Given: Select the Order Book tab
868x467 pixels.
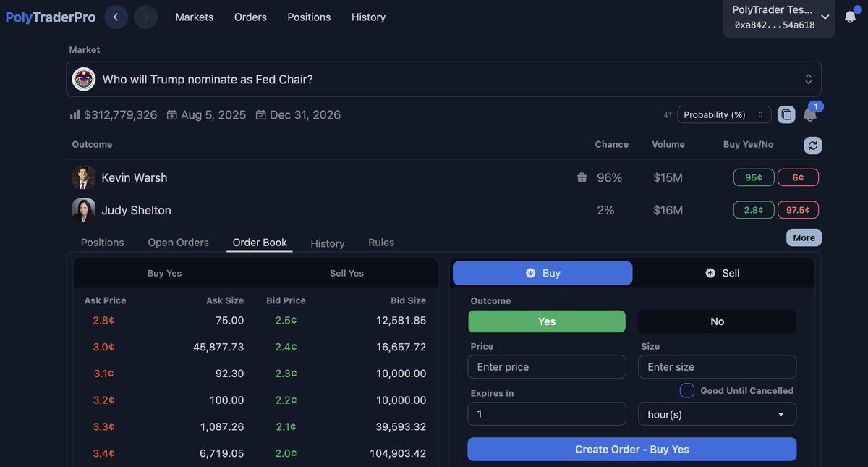Looking at the screenshot, I should point(260,243).
